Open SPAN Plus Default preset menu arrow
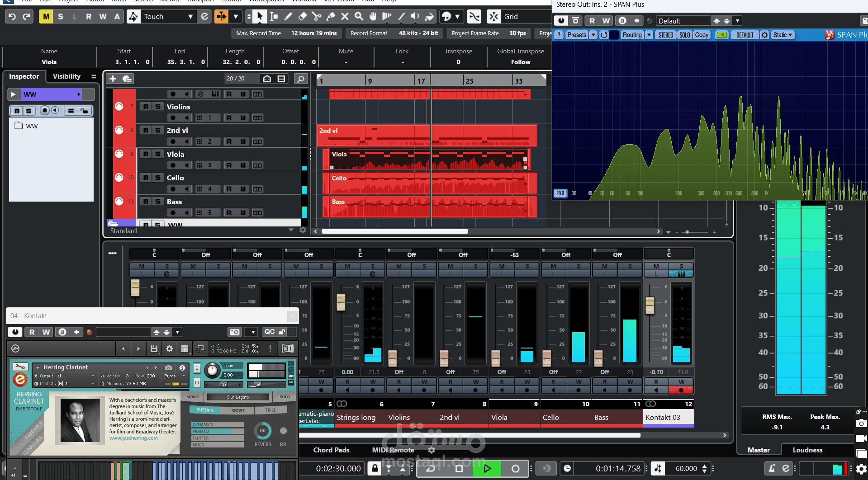868x480 pixels. pyautogui.click(x=738, y=21)
